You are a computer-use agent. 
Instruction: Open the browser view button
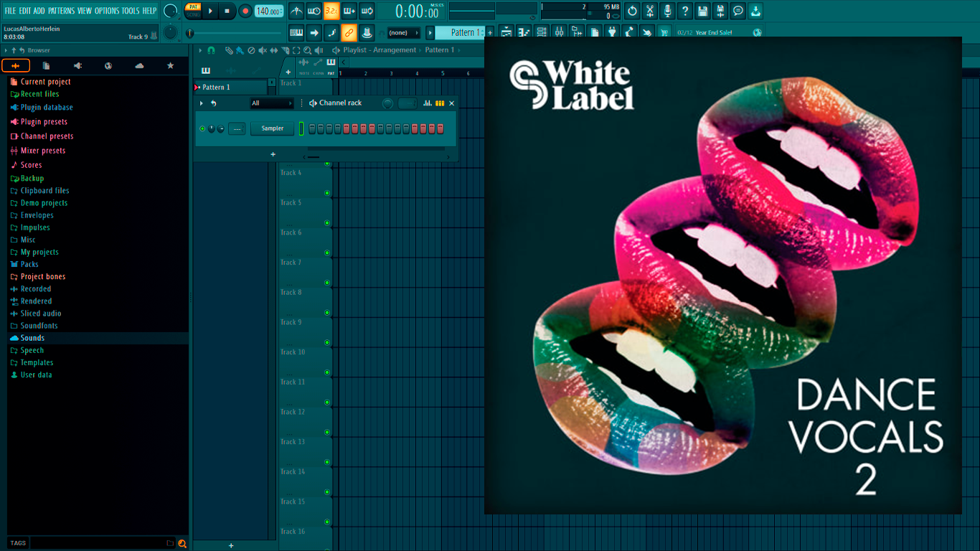[x=577, y=32]
